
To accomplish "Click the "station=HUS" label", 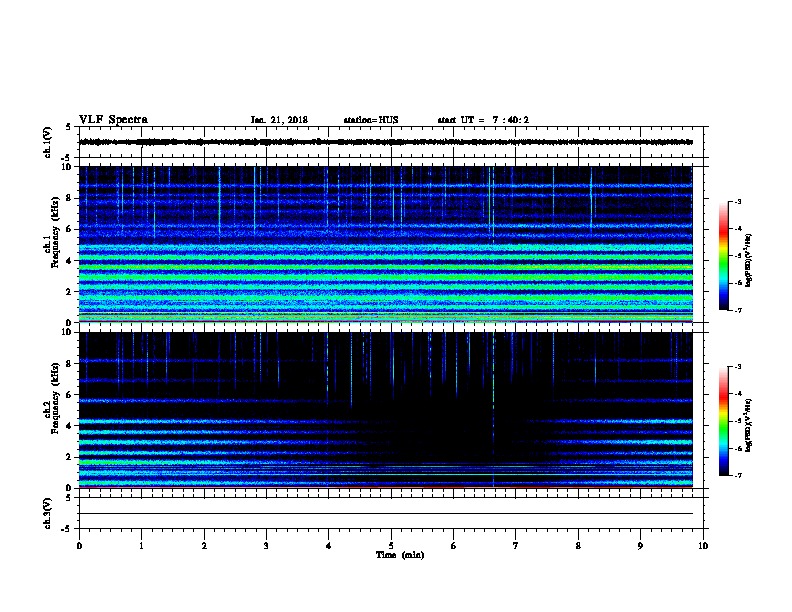I will pyautogui.click(x=371, y=120).
